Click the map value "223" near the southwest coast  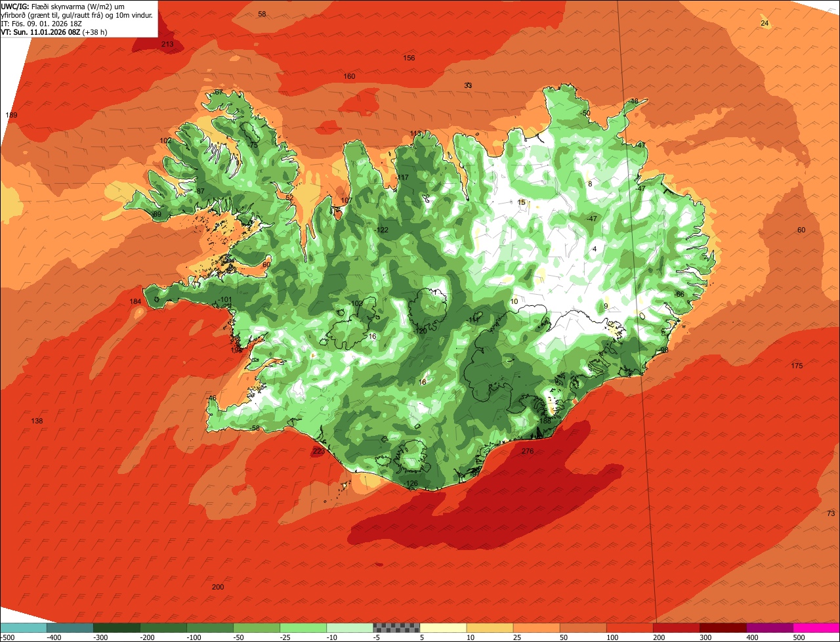pyautogui.click(x=318, y=451)
